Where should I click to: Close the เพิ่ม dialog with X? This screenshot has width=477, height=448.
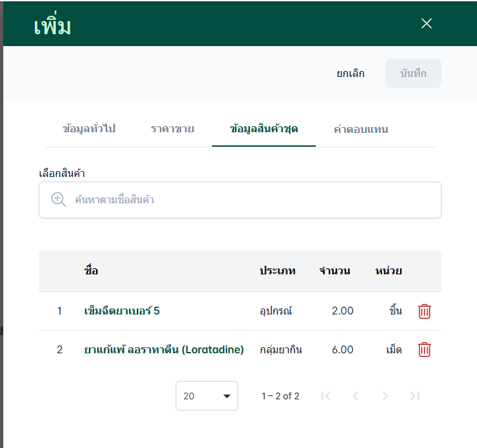click(x=426, y=24)
